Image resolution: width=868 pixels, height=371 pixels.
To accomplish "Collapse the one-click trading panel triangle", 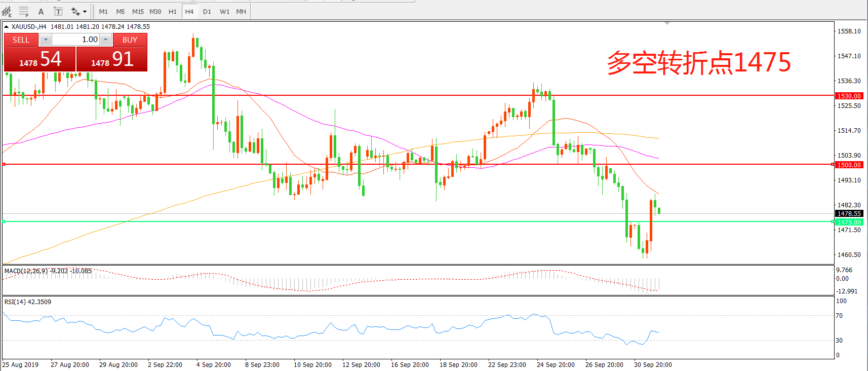I will click(6, 27).
